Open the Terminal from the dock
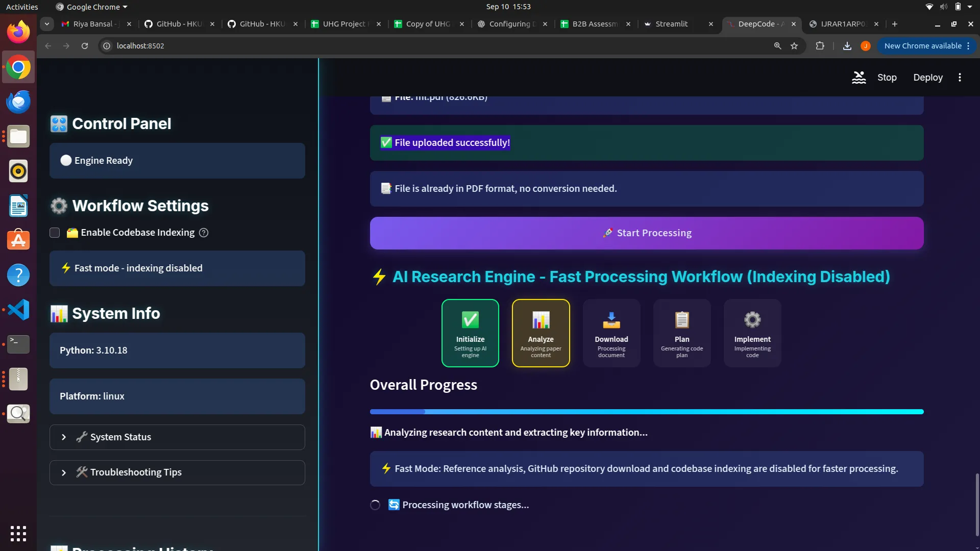 pyautogui.click(x=18, y=344)
